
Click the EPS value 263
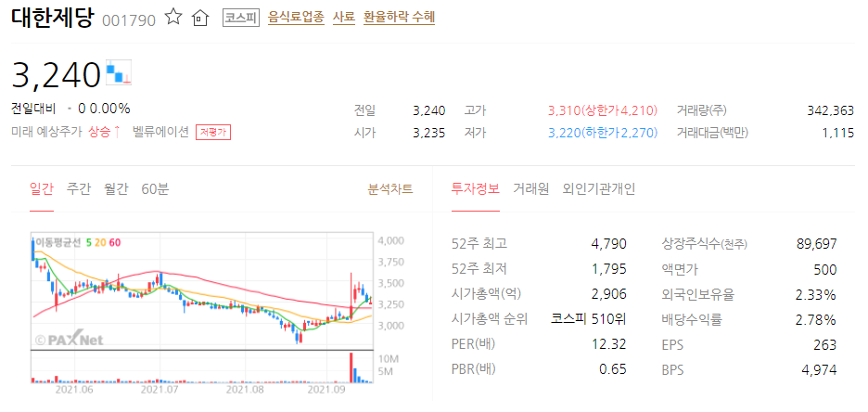(x=825, y=345)
